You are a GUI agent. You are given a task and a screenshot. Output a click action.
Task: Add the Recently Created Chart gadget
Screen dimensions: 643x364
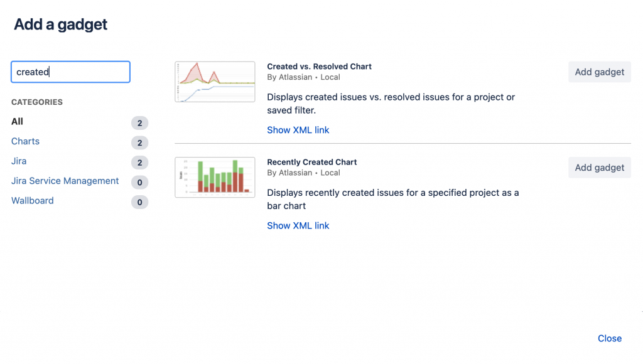click(599, 168)
